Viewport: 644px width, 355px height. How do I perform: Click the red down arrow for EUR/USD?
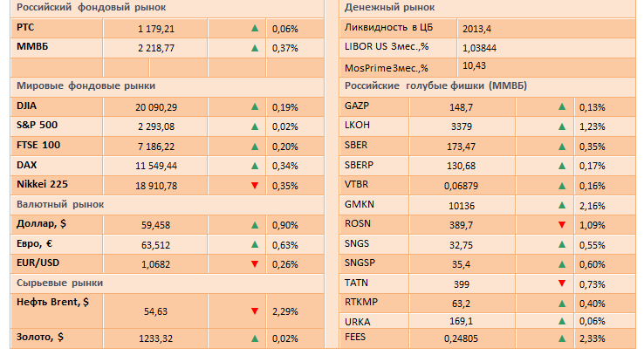coord(255,263)
